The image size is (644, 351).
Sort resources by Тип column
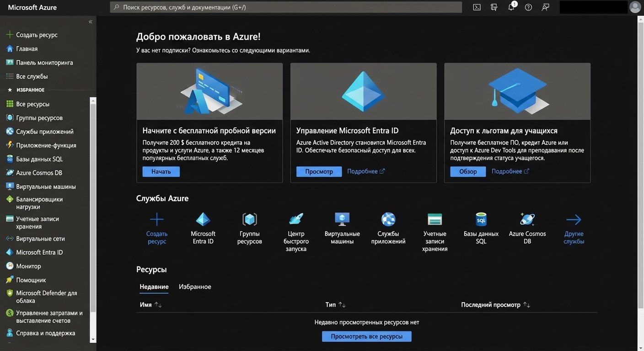pos(335,305)
